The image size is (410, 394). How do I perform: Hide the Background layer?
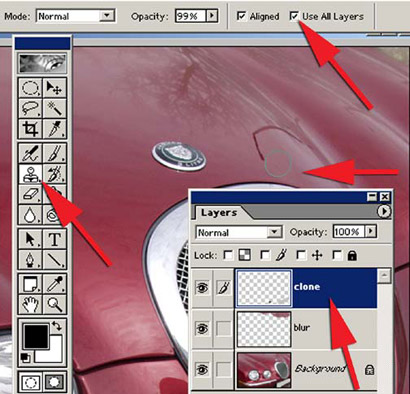(x=202, y=369)
